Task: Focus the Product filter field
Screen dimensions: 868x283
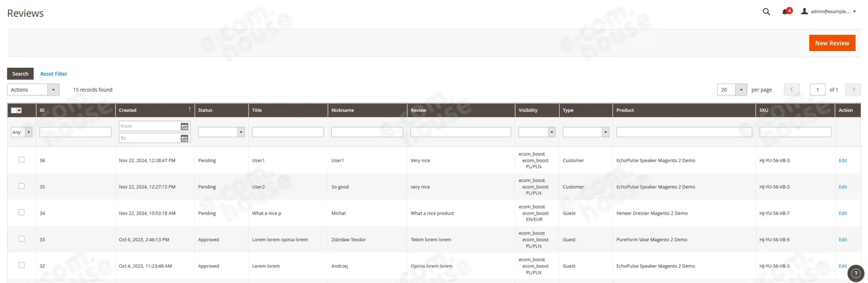Action: click(x=684, y=132)
